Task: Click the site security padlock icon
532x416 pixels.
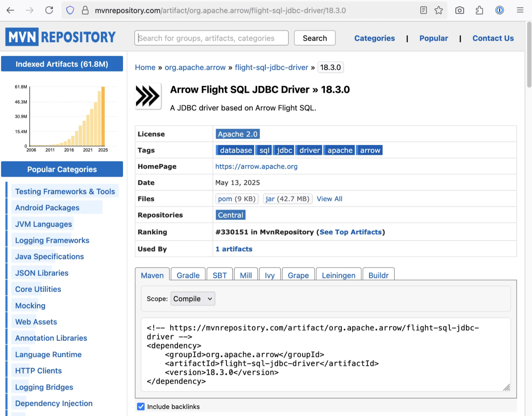Action: tap(85, 10)
